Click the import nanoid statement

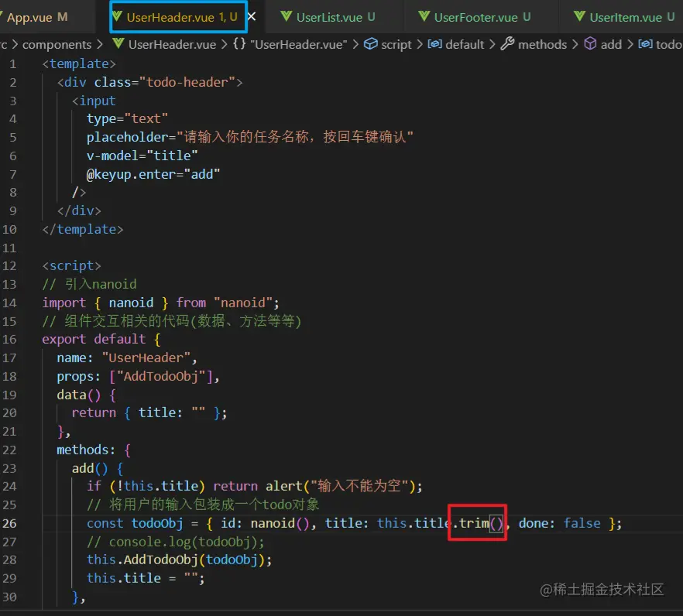[x=160, y=303]
